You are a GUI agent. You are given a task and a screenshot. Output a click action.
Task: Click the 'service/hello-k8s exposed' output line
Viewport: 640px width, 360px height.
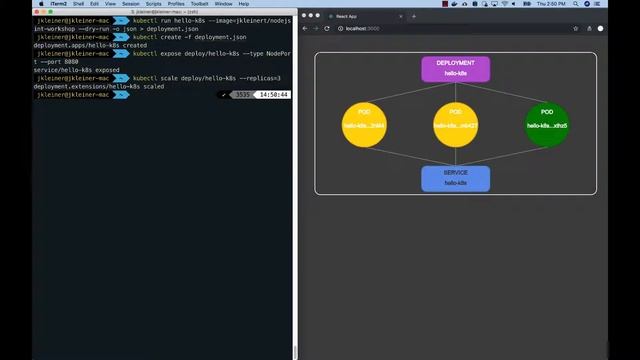pyautogui.click(x=77, y=70)
